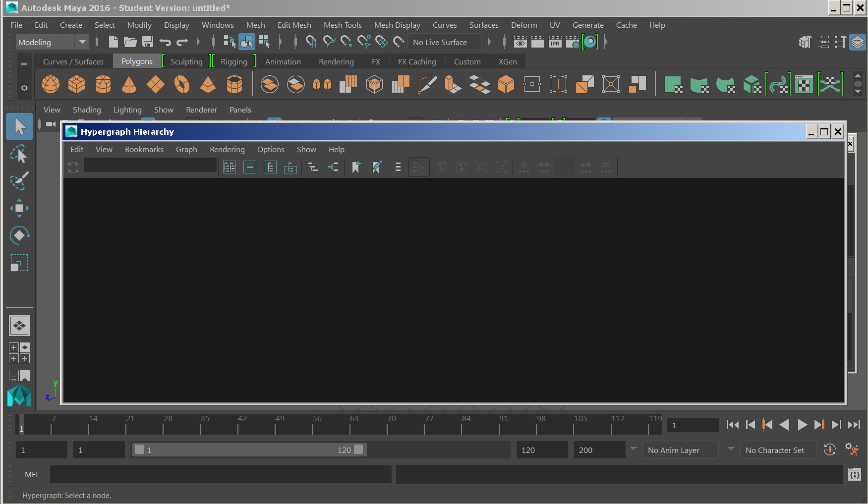
Task: Click Go to start of playback range
Action: (x=732, y=425)
